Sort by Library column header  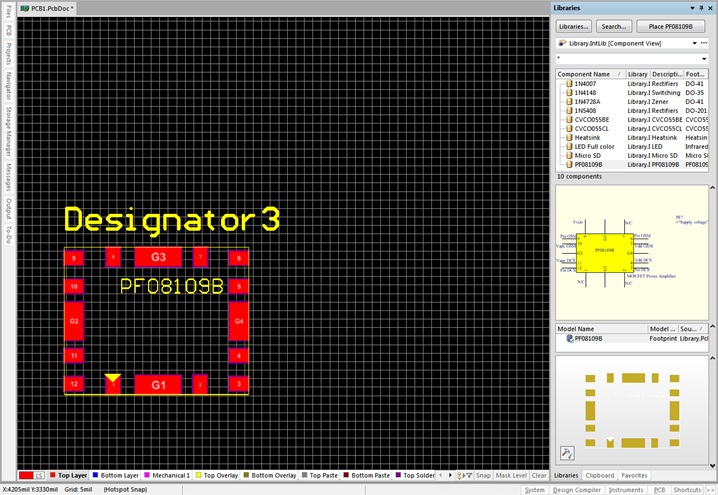tap(637, 74)
